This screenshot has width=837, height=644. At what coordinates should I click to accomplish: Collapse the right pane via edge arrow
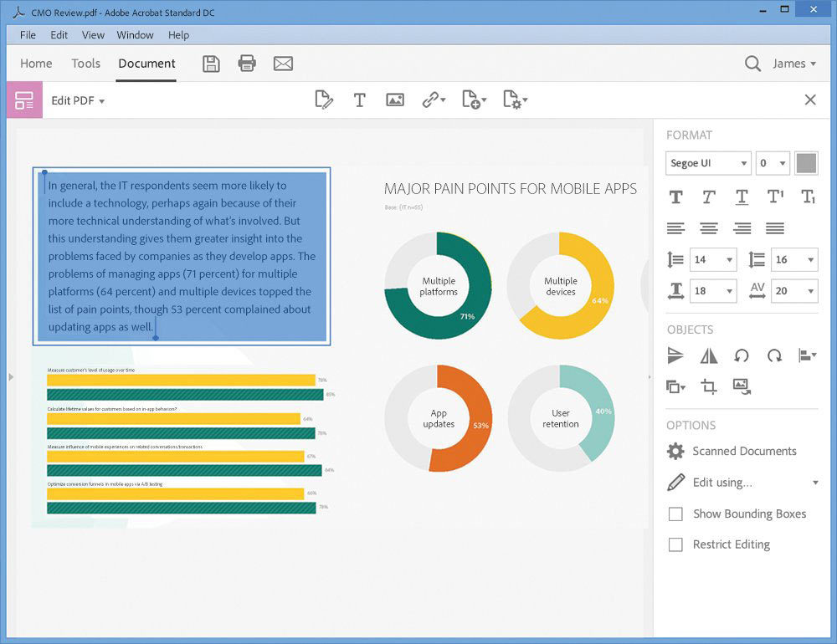coord(650,377)
